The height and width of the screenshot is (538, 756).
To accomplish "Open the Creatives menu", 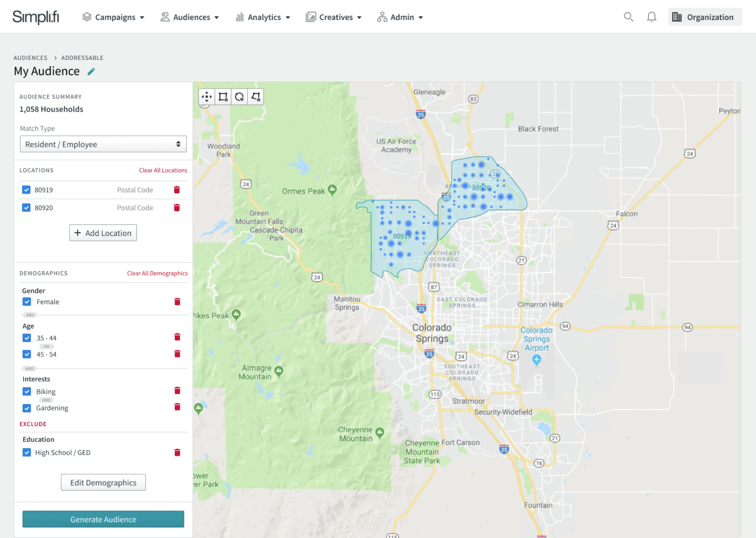I will [x=334, y=17].
